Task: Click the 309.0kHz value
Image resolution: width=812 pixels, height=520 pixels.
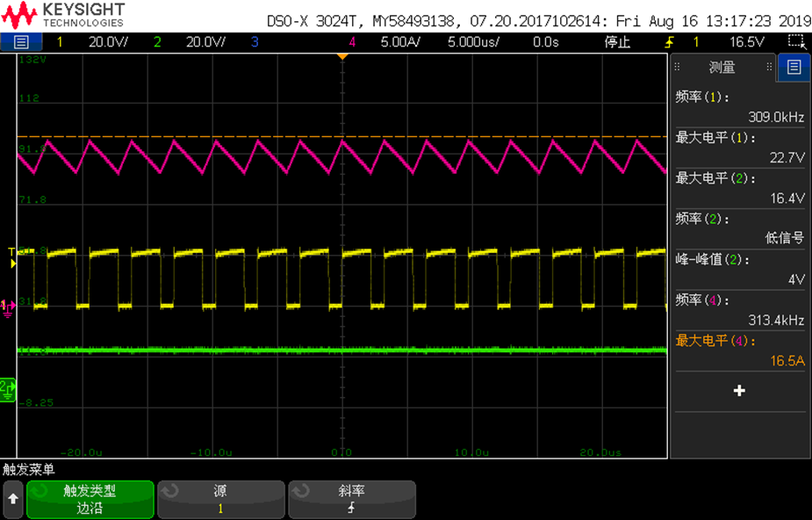Action: [x=776, y=117]
